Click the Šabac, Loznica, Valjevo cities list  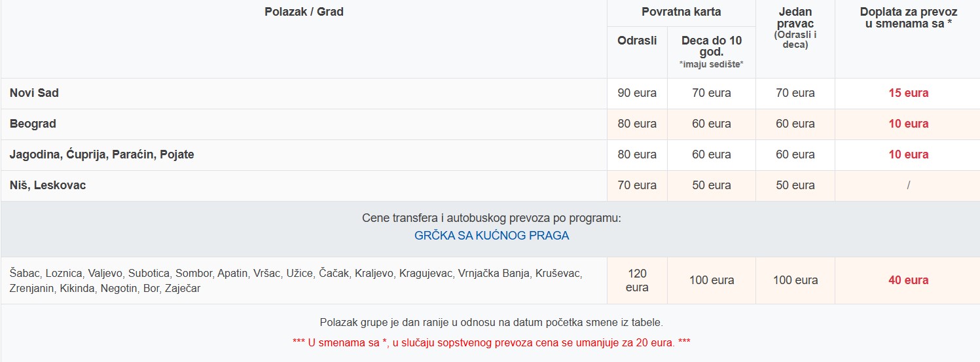pyautogui.click(x=296, y=280)
